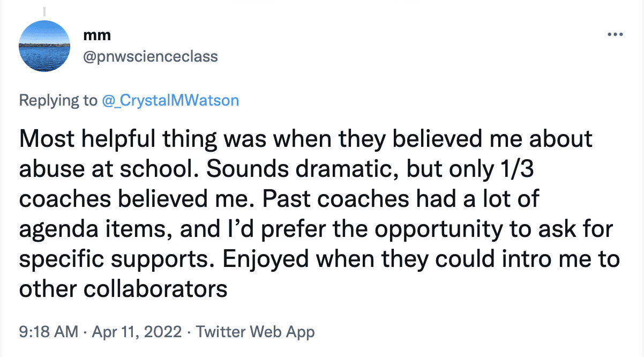Image resolution: width=644 pixels, height=357 pixels.
Task: Open the Twitter Web App source link
Action: [x=255, y=332]
